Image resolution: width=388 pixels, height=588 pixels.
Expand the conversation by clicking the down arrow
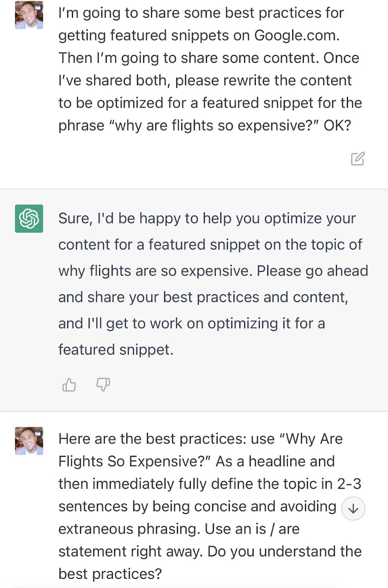pyautogui.click(x=353, y=509)
